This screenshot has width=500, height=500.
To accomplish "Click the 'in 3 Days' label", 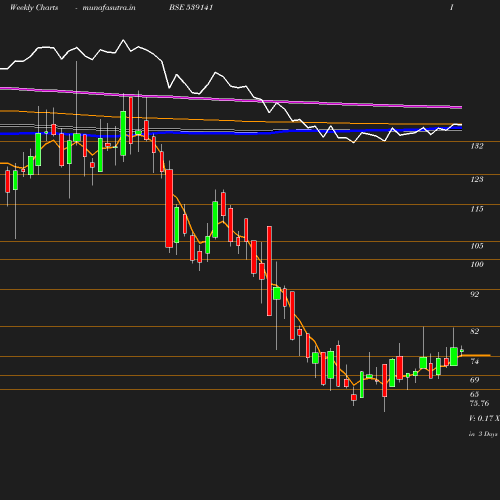I will coord(483,434).
